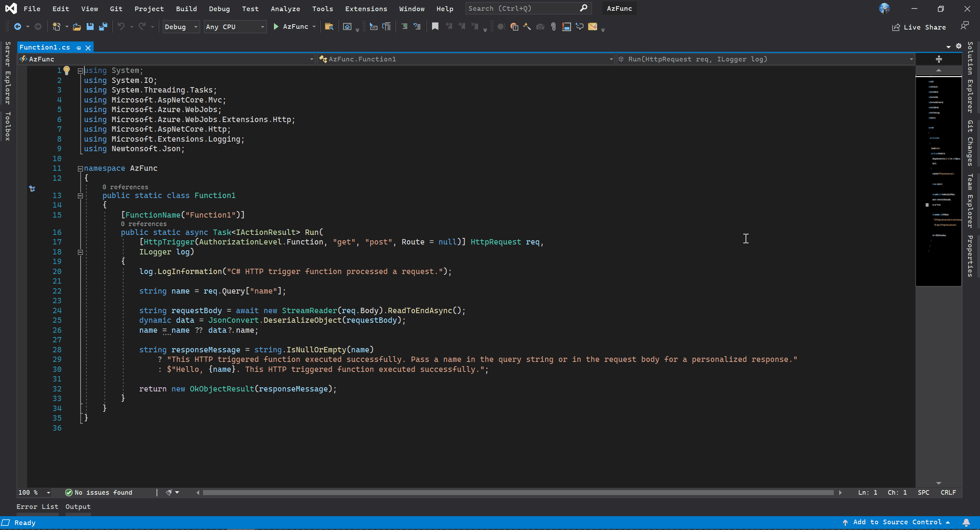Open the Solution Explorer side tab
This screenshot has height=530, width=980.
970,78
